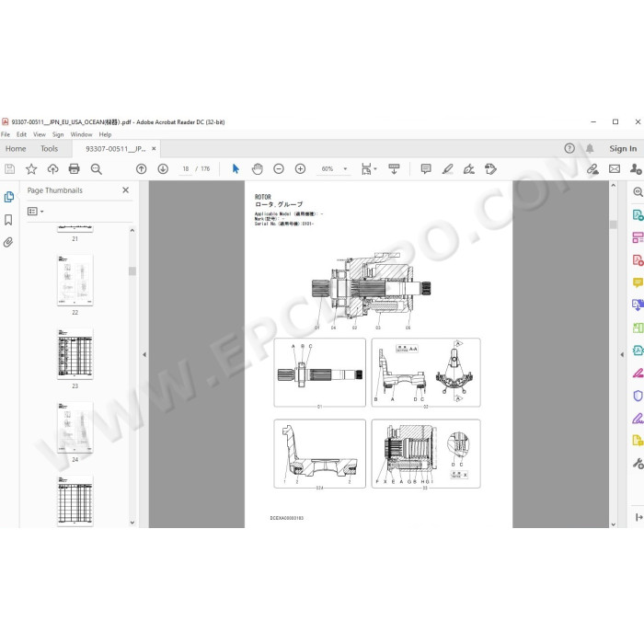Activate the Hand pan tool

(x=257, y=168)
